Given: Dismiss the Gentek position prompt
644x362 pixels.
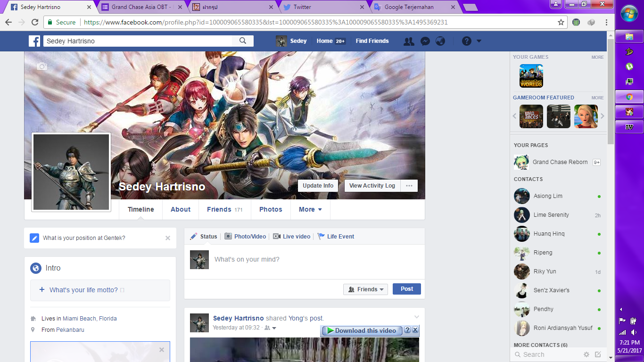Looking at the screenshot, I should tap(167, 238).
